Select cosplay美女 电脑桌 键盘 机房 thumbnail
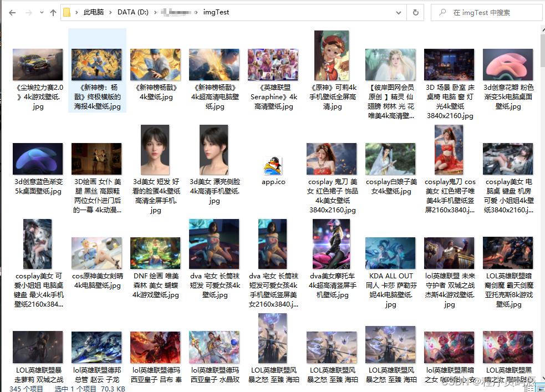Image resolution: width=545 pixels, height=392 pixels. click(508, 159)
